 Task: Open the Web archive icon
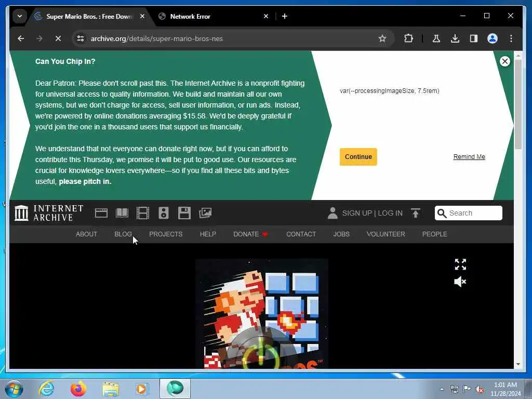(x=101, y=213)
